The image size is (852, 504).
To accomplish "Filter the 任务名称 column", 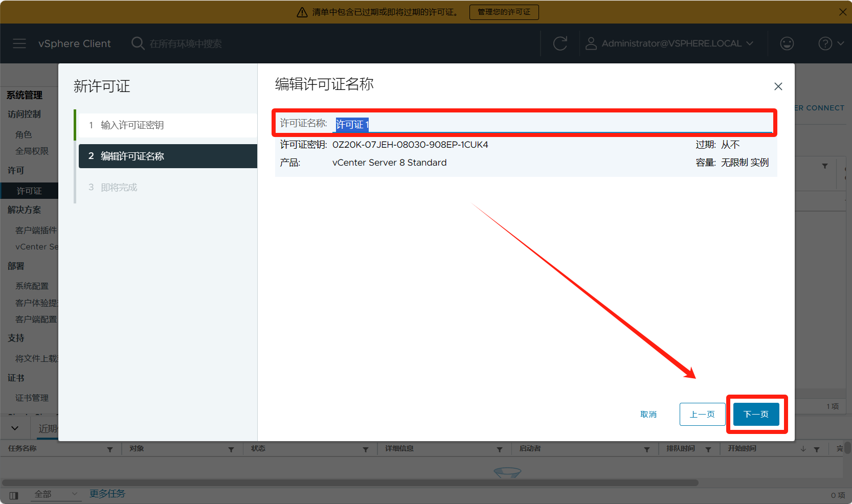I will tap(110, 449).
